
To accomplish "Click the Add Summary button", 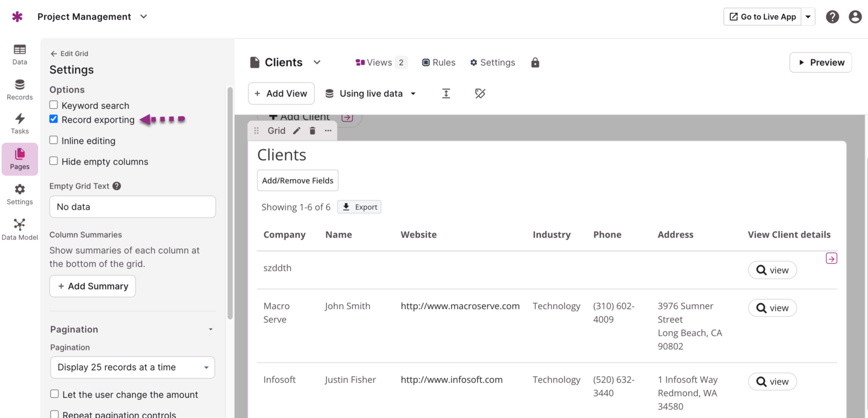I will coord(93,286).
